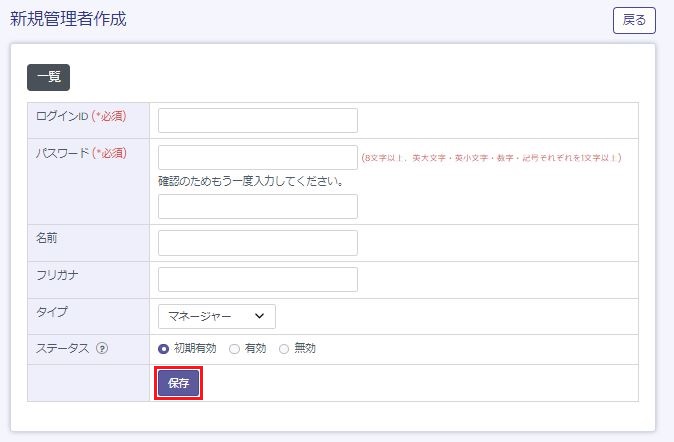Image resolution: width=674 pixels, height=442 pixels.
Task: Click the first パスワード input field
Action: click(x=257, y=157)
